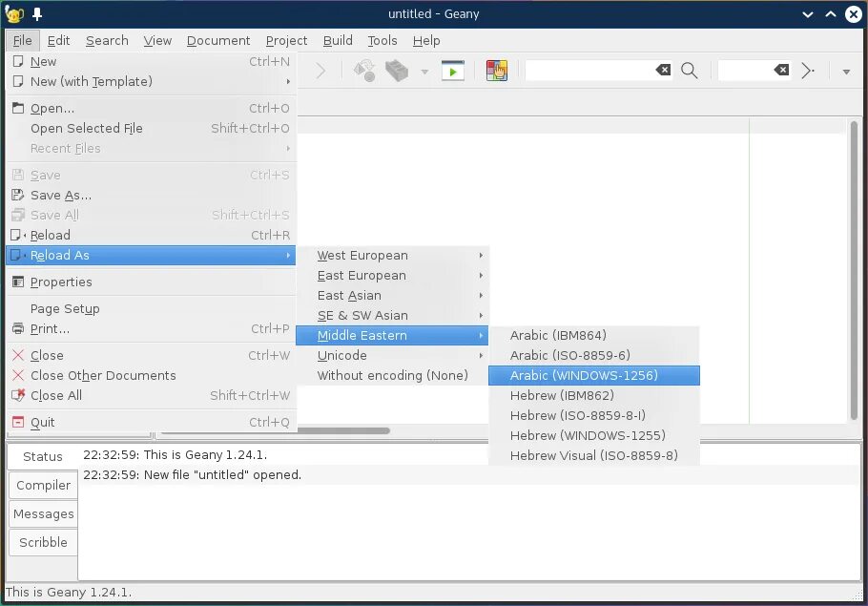The height and width of the screenshot is (606, 868).
Task: Expand the Unicode encoding submenu
Action: 392,355
